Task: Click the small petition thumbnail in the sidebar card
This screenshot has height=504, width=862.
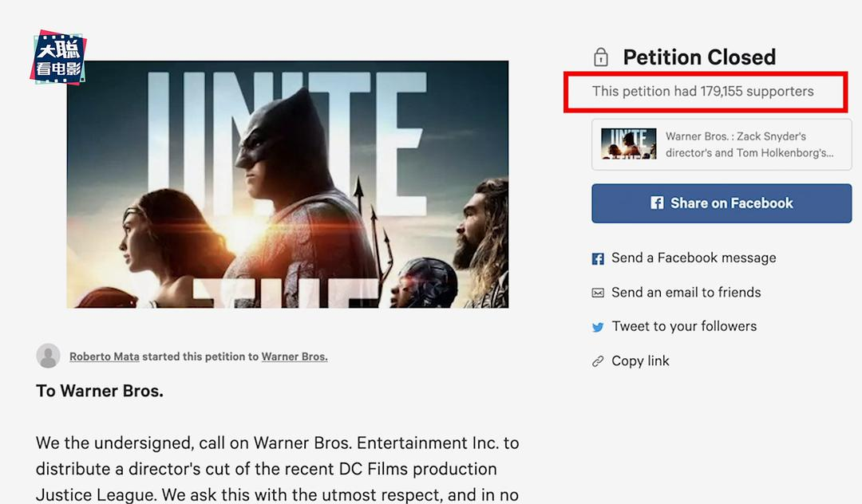Action: point(629,144)
